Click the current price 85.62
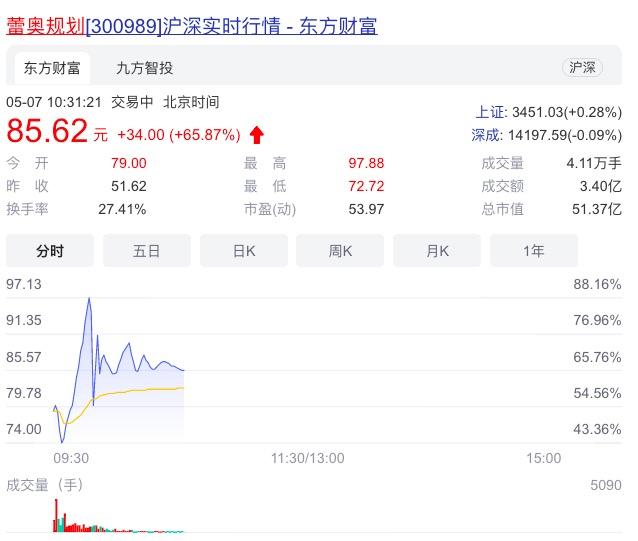The width and height of the screenshot is (638, 541). [x=47, y=131]
